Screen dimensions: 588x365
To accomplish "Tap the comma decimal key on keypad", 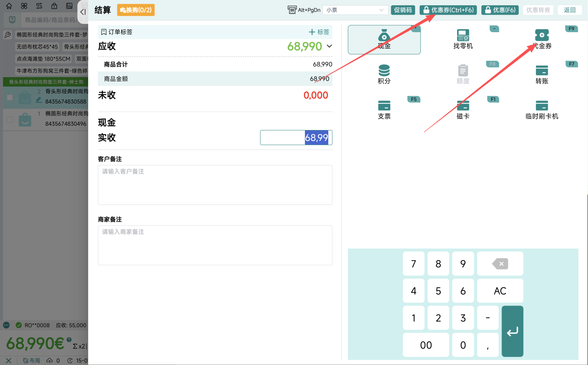I will [x=488, y=345].
